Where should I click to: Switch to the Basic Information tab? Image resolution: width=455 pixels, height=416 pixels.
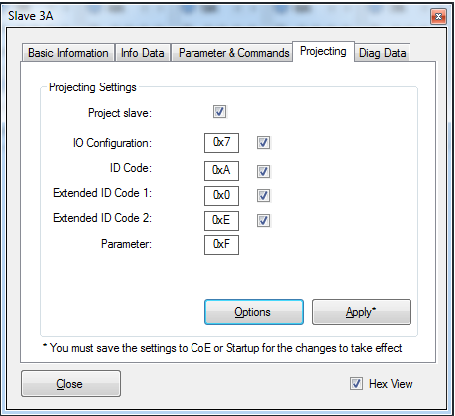[x=68, y=53]
